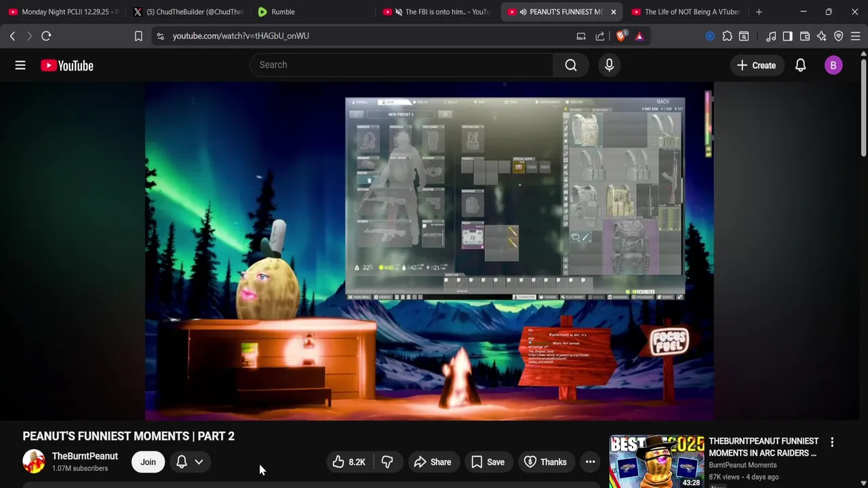Open the playlist music note icon
The height and width of the screenshot is (488, 868).
point(771,36)
